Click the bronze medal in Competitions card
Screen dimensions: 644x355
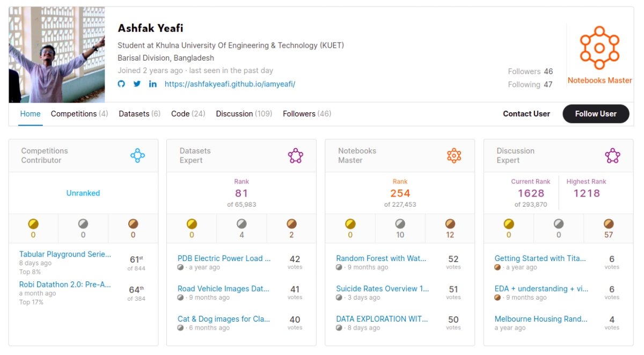[133, 223]
